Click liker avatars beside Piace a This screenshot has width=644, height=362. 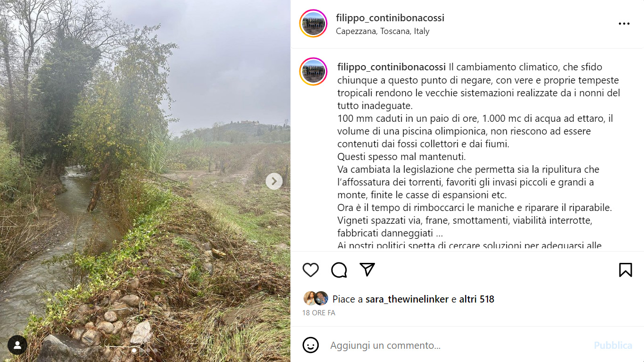(316, 298)
